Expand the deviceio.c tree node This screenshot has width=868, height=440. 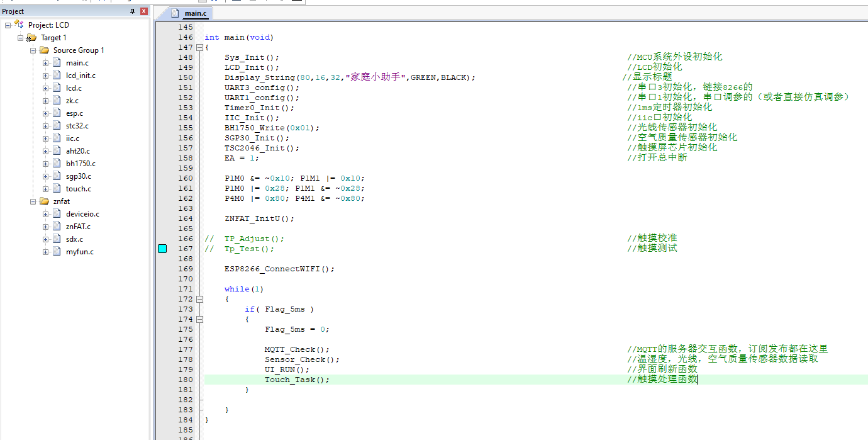[x=45, y=214]
